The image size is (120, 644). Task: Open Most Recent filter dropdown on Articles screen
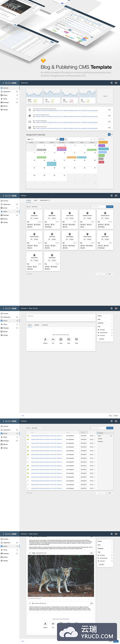(36, 428)
